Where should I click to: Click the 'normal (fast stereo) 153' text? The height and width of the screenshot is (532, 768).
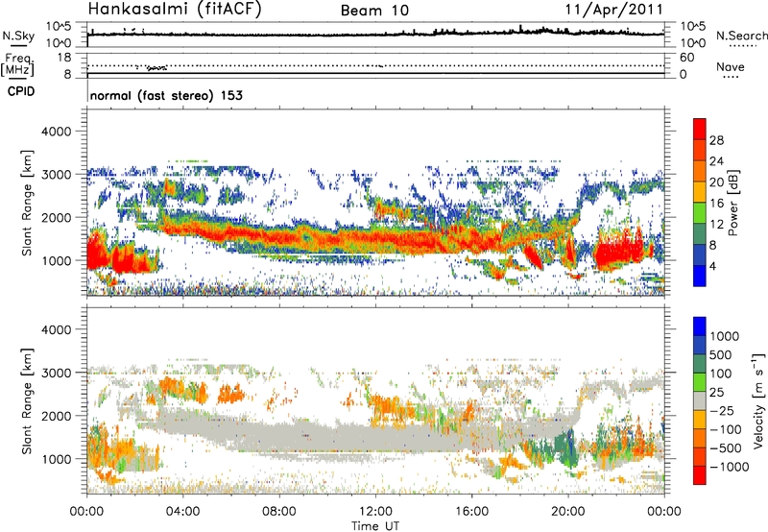(x=166, y=95)
